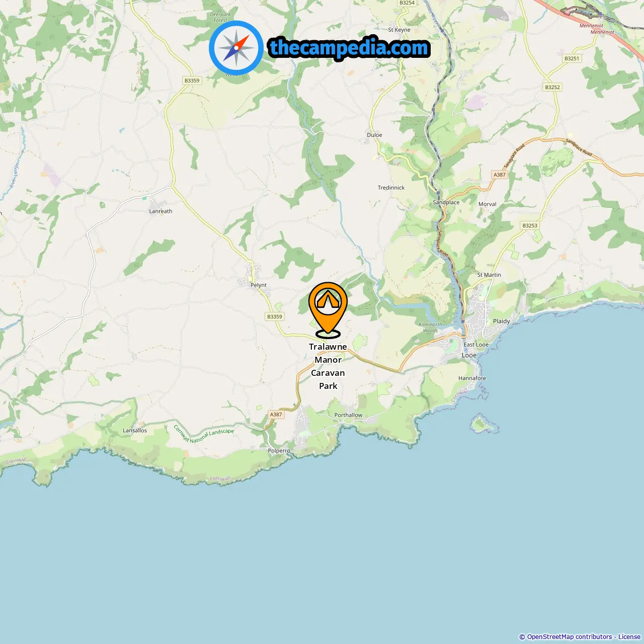The image size is (644, 644).
Task: Click the blue compass logo icon
Action: (236, 48)
